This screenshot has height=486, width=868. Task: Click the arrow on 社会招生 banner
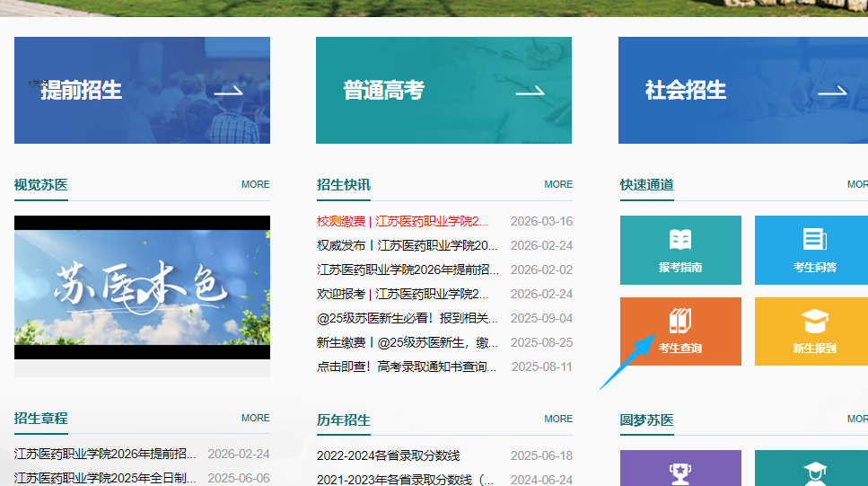point(832,91)
